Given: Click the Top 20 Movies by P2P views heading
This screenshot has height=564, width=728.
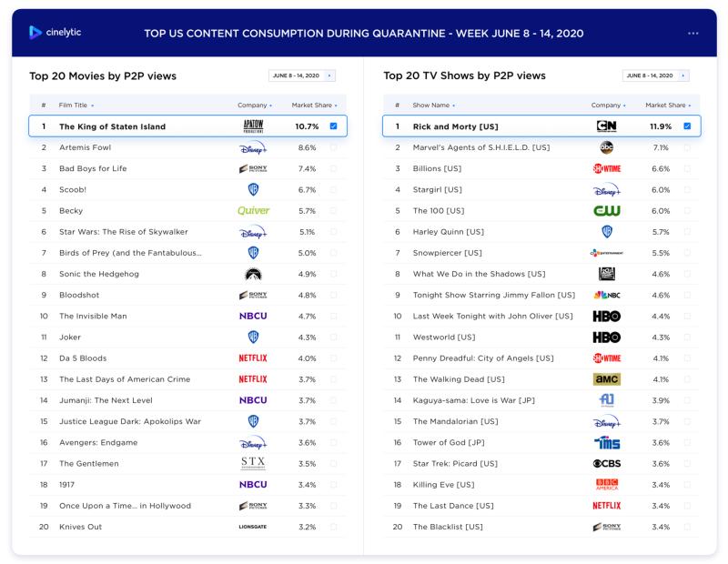Looking at the screenshot, I should point(103,76).
